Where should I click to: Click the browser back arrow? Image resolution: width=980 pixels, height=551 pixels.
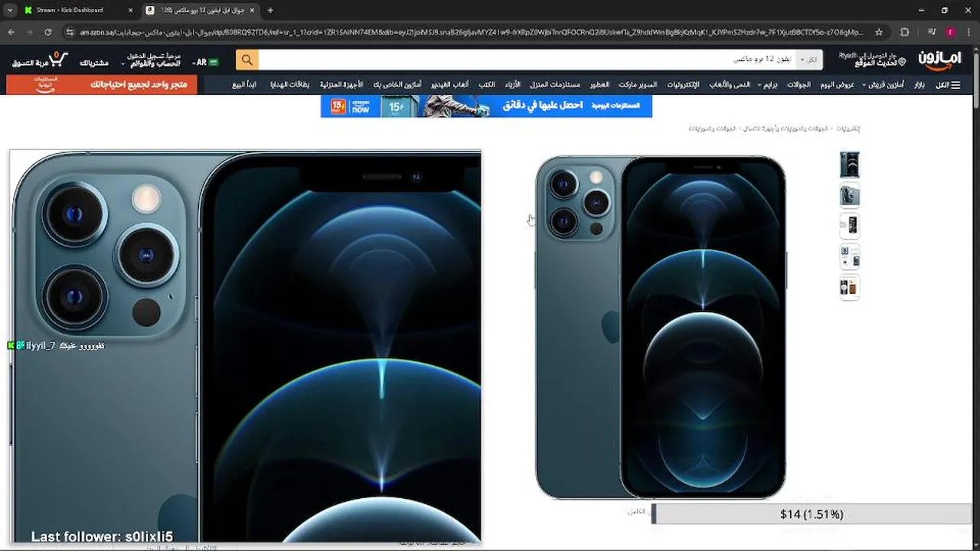[x=11, y=32]
